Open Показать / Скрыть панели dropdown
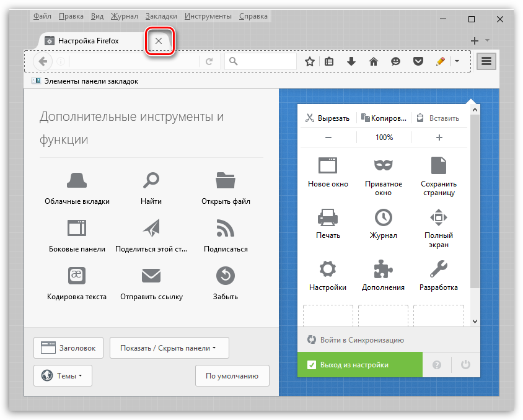The height and width of the screenshot is (420, 523). [169, 348]
